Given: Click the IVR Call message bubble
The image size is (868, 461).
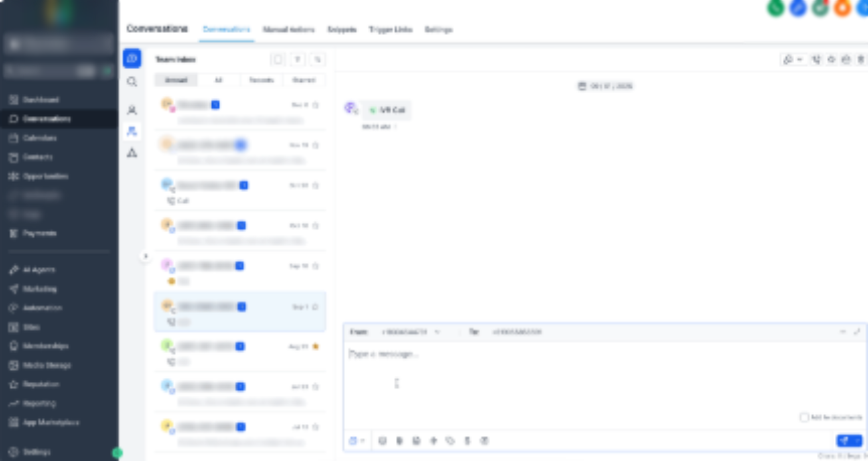Looking at the screenshot, I should click(387, 110).
